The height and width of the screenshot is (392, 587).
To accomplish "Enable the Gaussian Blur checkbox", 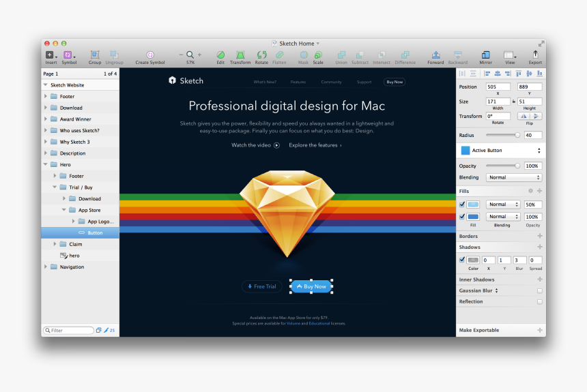I will coord(539,290).
